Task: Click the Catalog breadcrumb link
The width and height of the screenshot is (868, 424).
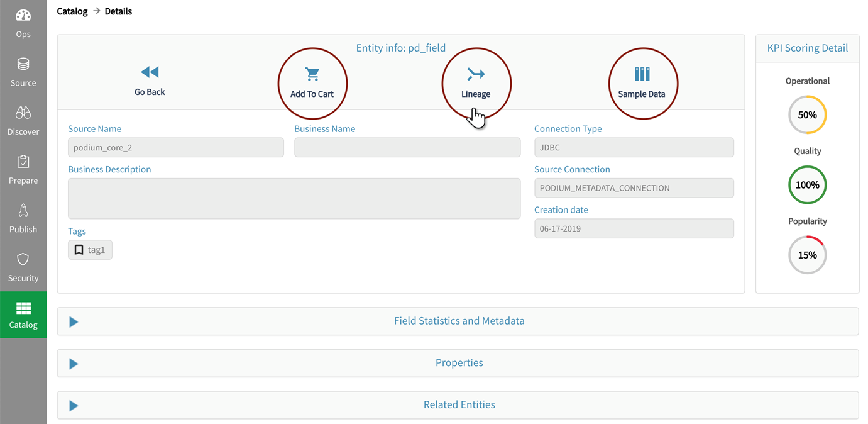Action: (72, 11)
